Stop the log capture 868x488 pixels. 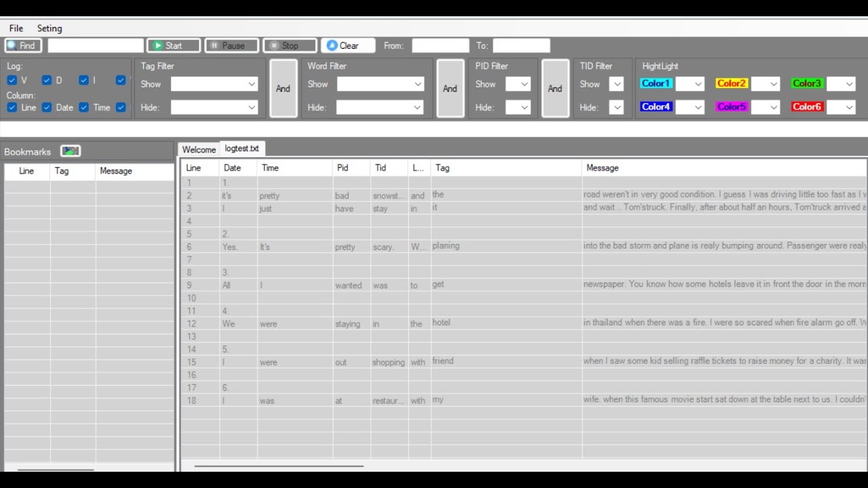click(x=290, y=45)
